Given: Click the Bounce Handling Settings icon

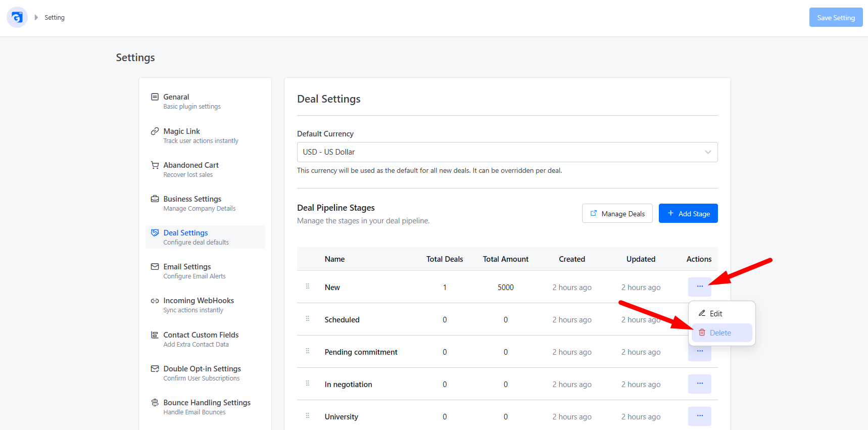Looking at the screenshot, I should click(155, 402).
